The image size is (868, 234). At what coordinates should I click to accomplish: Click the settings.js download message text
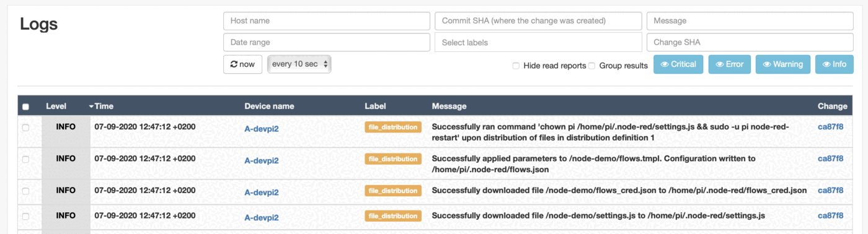[x=598, y=215]
